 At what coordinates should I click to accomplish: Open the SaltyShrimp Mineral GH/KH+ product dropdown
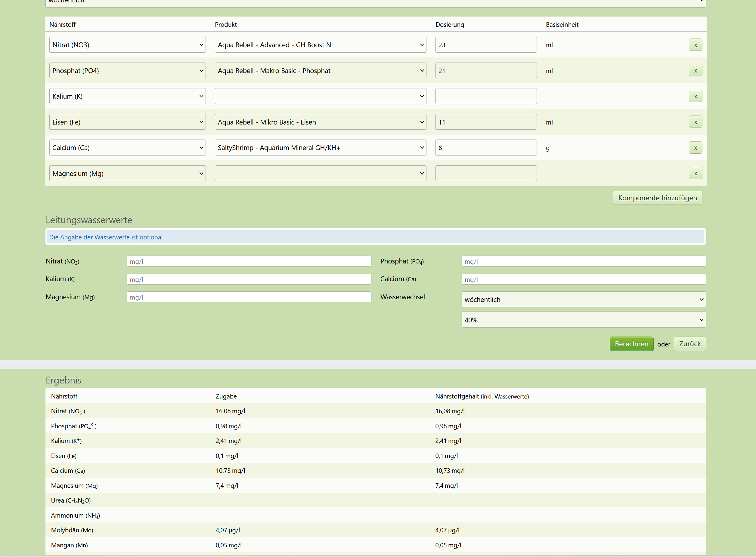coord(320,148)
